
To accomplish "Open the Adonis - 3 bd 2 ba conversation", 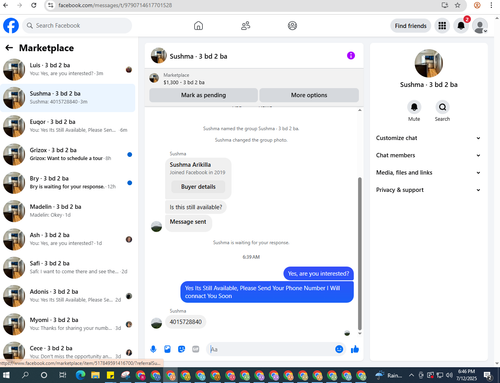I will [68, 296].
